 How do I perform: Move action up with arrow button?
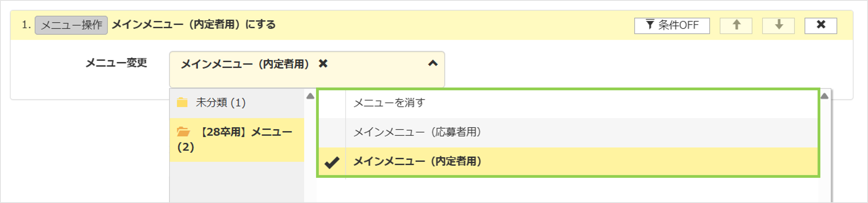pos(736,26)
